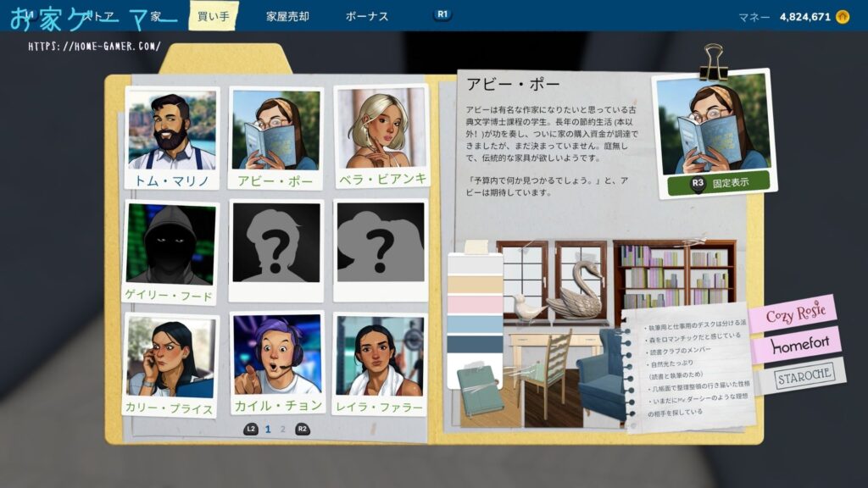868x488 pixels.
Task: Select buyer card カリー・プライス
Action: (170, 365)
